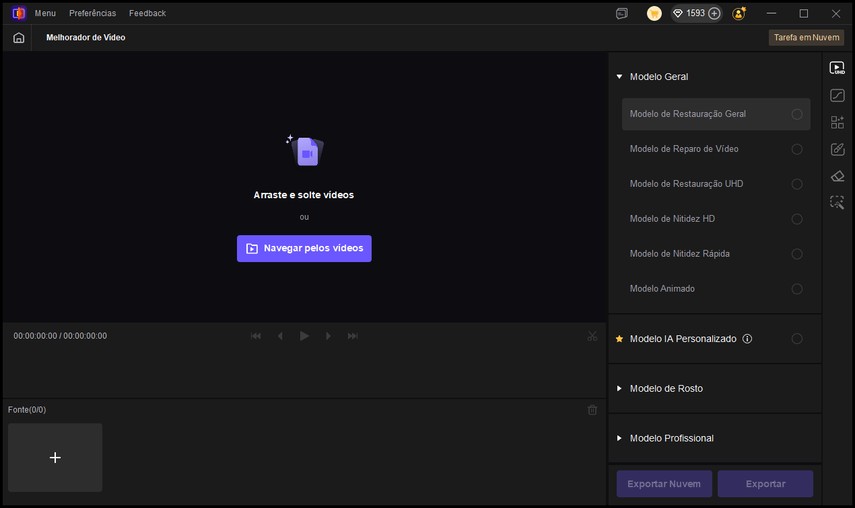
Task: Open the shopping cart store icon
Action: [654, 14]
